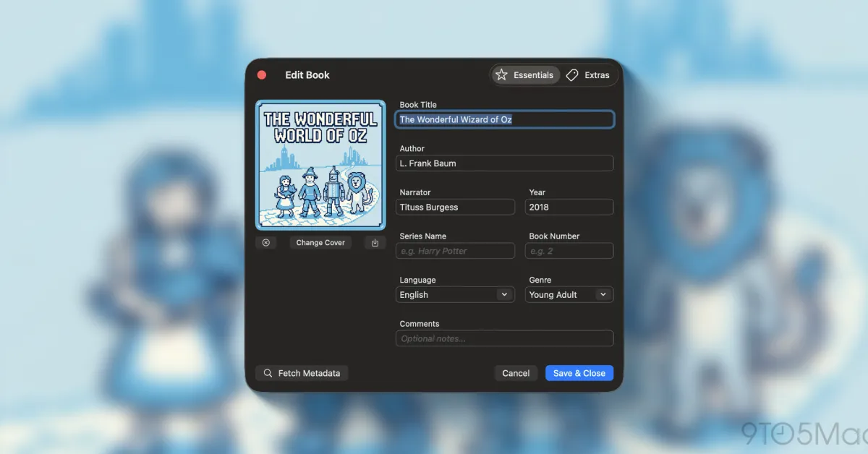Screen dimensions: 868x454
Task: Open the Language dropdown
Action: click(455, 294)
